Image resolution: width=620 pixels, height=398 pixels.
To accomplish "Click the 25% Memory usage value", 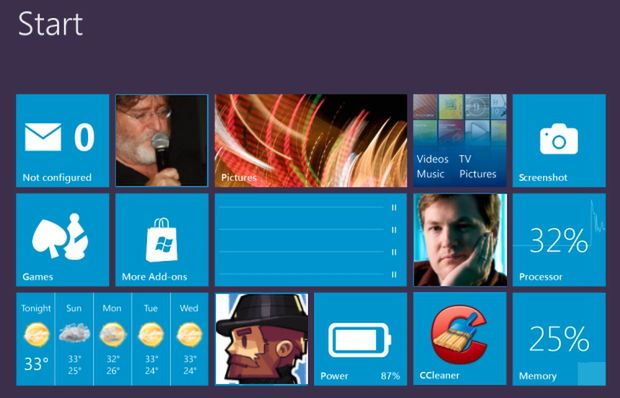I will click(x=559, y=339).
